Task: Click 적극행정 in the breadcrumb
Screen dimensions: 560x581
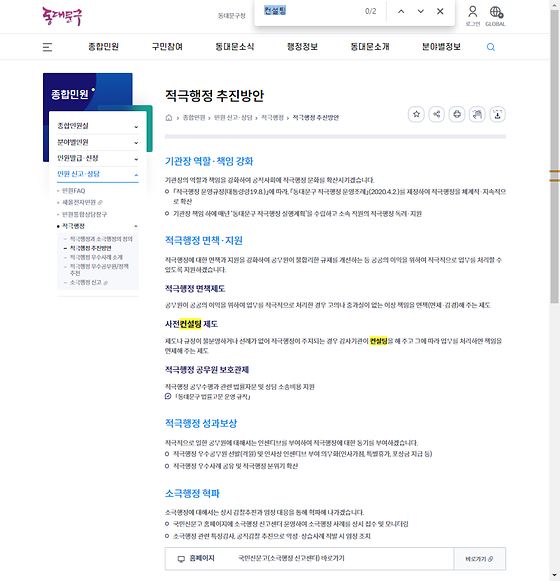Action: (272, 118)
